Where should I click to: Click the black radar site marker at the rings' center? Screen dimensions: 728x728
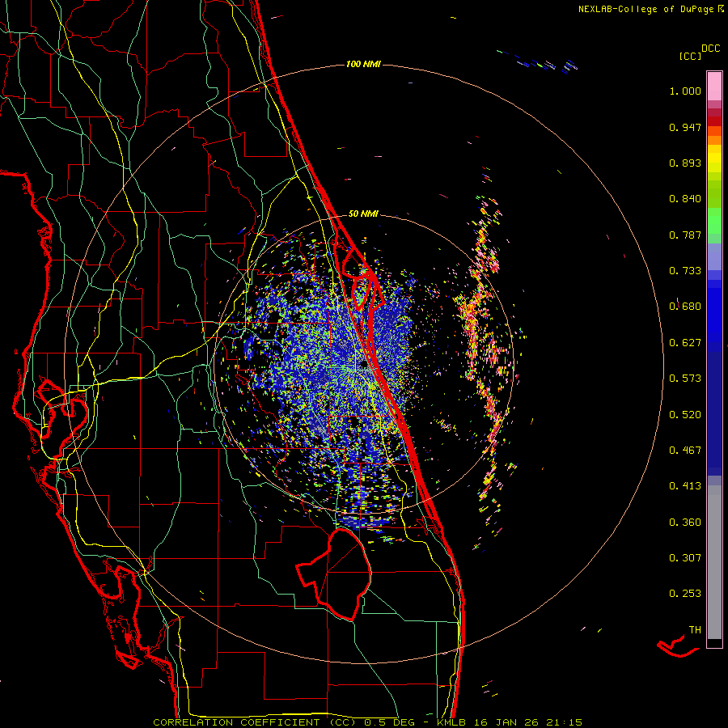click(363, 366)
